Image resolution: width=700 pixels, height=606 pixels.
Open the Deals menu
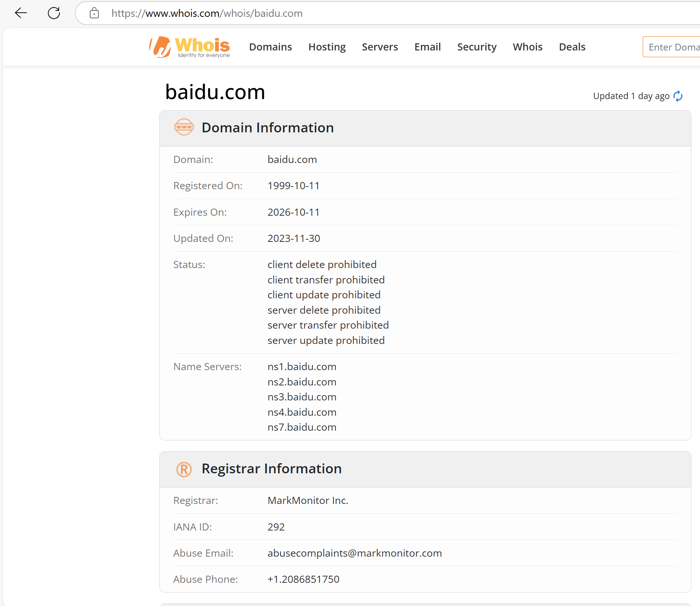pyautogui.click(x=572, y=47)
